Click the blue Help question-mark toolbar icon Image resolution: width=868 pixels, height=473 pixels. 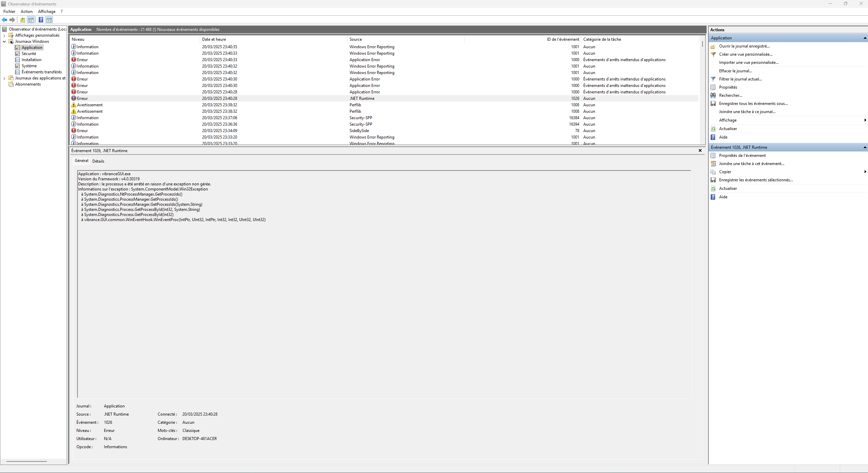coord(41,20)
